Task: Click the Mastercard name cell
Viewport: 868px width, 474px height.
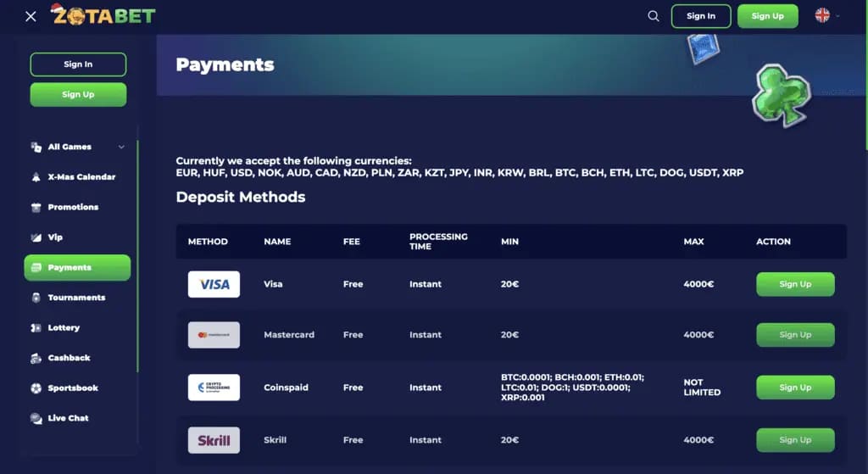Action: pos(289,334)
